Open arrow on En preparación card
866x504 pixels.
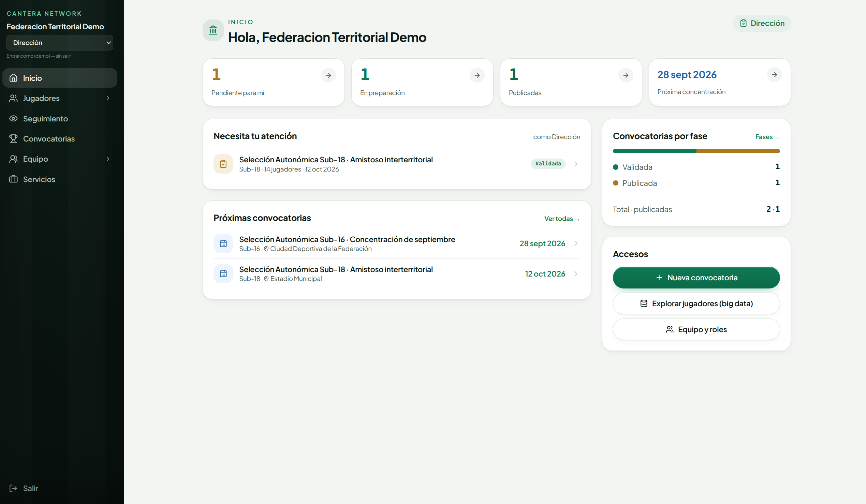[477, 75]
